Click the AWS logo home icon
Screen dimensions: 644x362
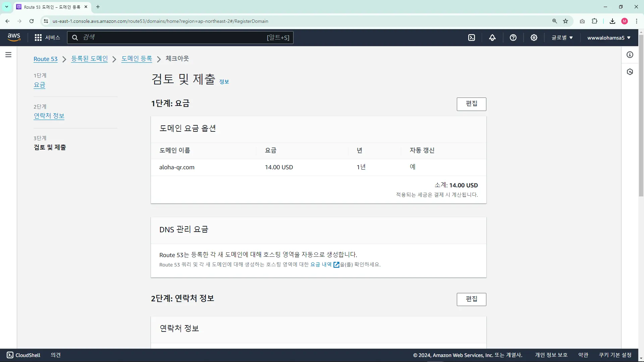click(14, 37)
